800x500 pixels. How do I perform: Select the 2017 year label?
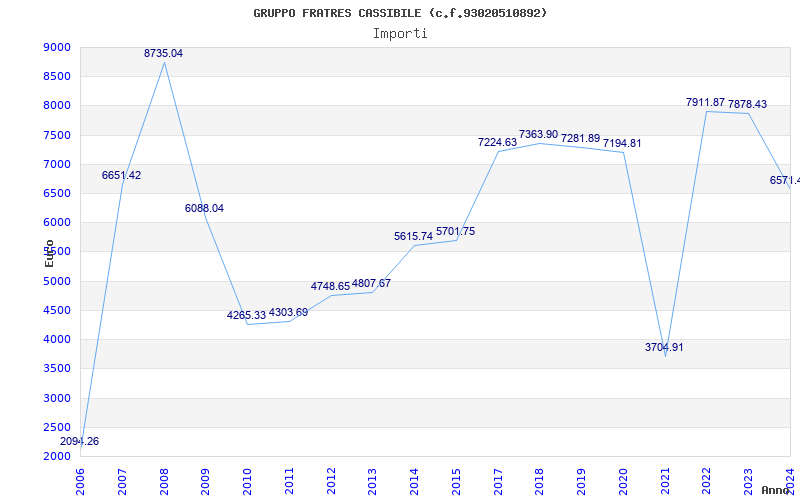498,481
